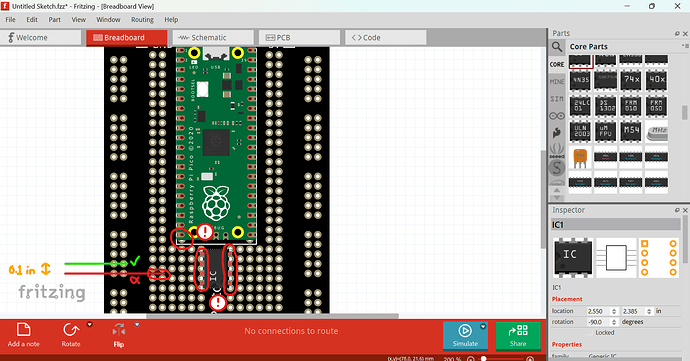Switch to the Schematic tab
Image resolution: width=690 pixels, height=361 pixels.
pyautogui.click(x=213, y=37)
